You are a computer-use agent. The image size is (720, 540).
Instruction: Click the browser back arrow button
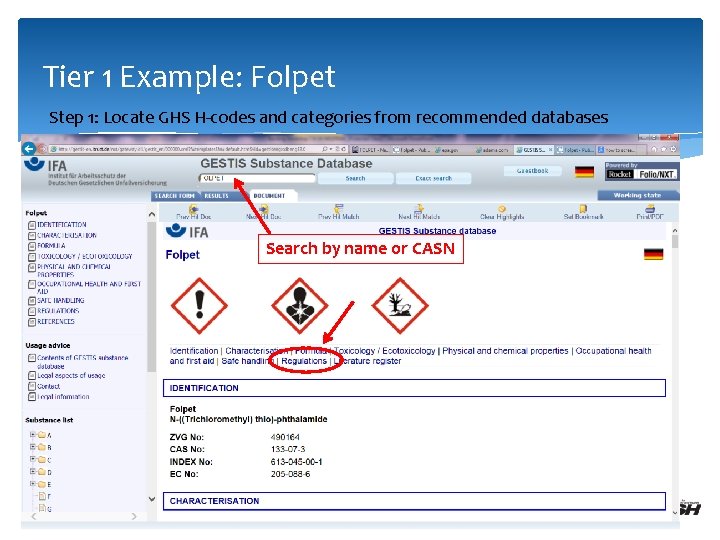(28, 148)
